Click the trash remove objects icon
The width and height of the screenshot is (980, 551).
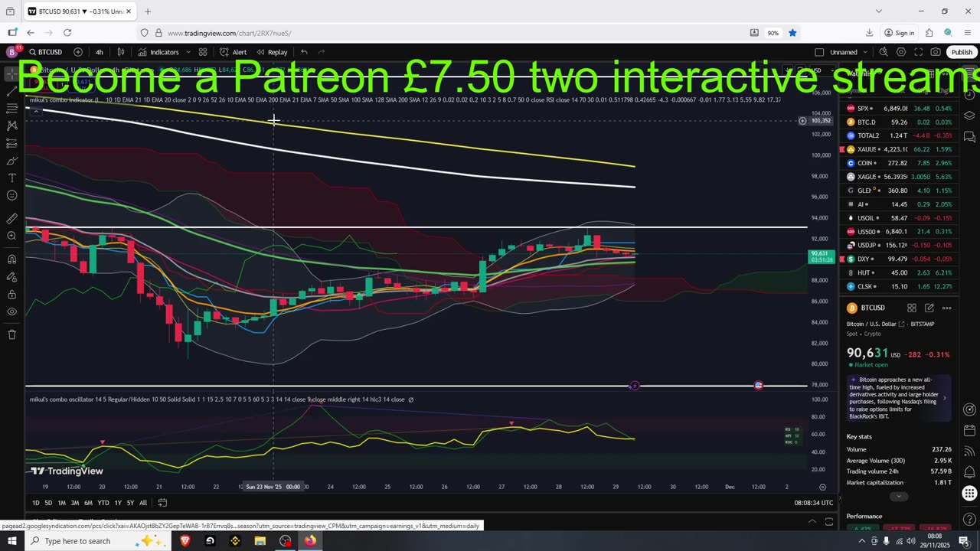pos(11,334)
